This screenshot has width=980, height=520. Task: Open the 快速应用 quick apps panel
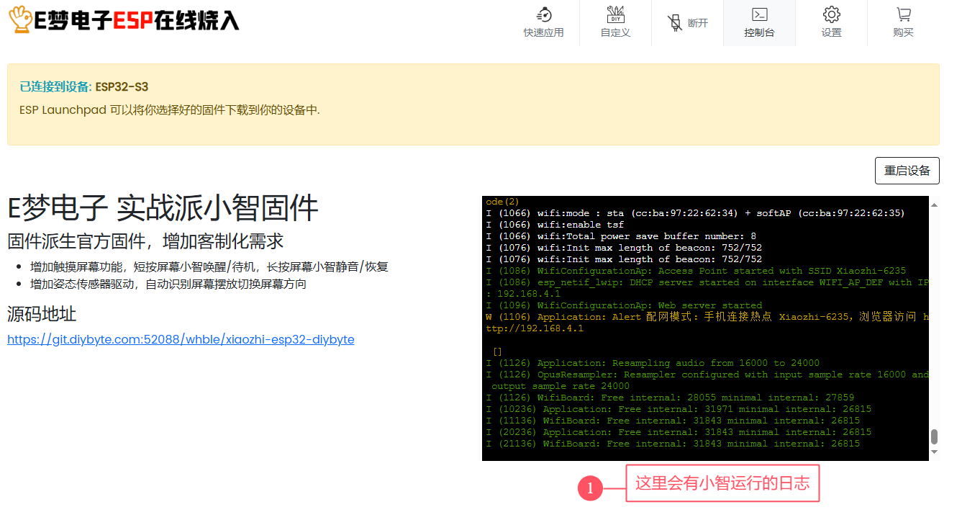[544, 22]
